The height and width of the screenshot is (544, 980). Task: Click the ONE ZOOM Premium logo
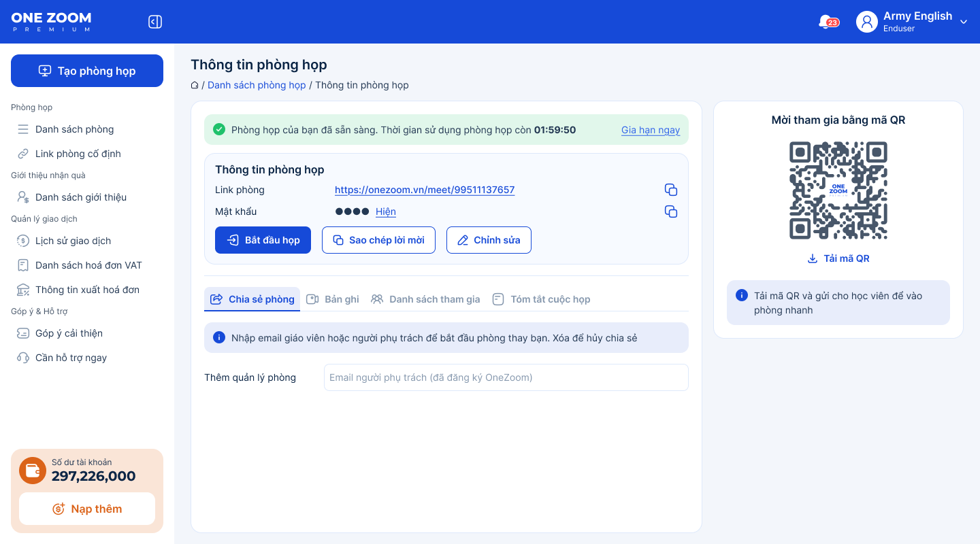pos(51,22)
